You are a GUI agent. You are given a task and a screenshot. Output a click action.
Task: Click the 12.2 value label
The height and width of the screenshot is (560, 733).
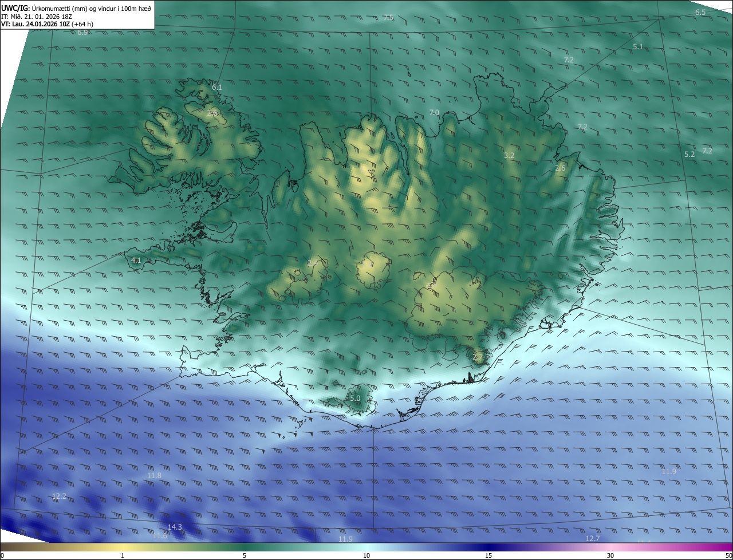coord(59,496)
